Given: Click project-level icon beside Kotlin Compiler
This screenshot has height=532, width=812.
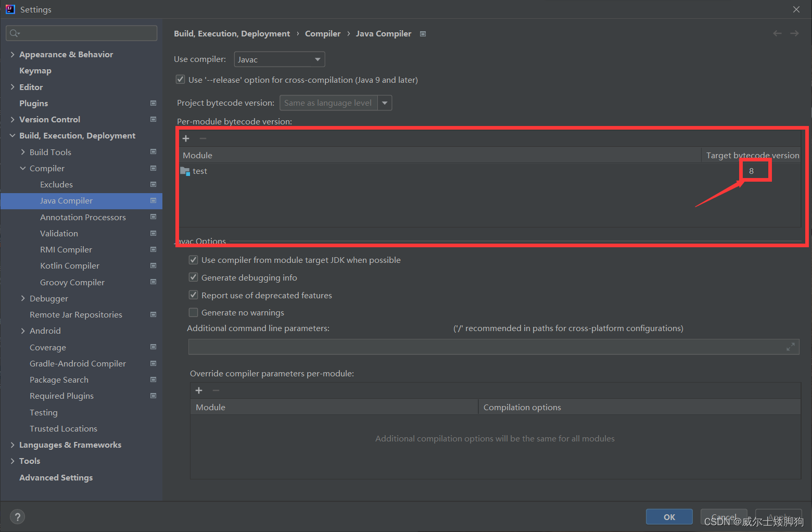Looking at the screenshot, I should click(x=153, y=265).
